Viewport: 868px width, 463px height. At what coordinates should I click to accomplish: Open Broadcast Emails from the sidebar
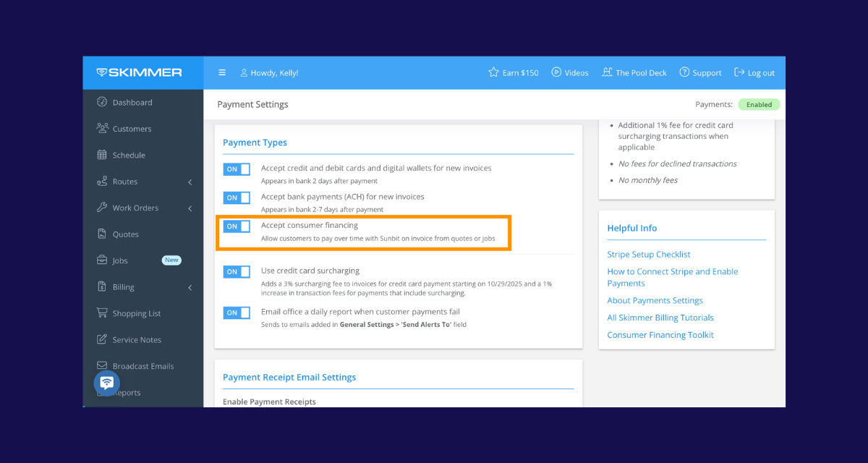point(143,366)
